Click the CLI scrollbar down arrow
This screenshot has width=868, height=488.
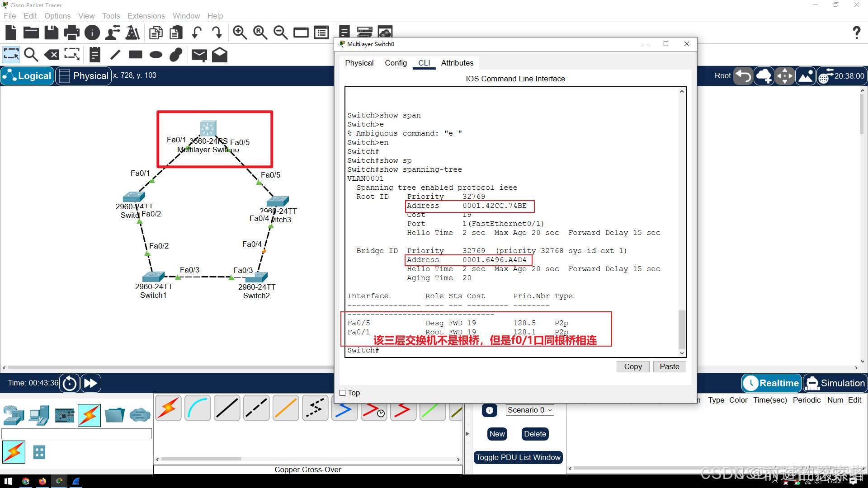tap(682, 353)
